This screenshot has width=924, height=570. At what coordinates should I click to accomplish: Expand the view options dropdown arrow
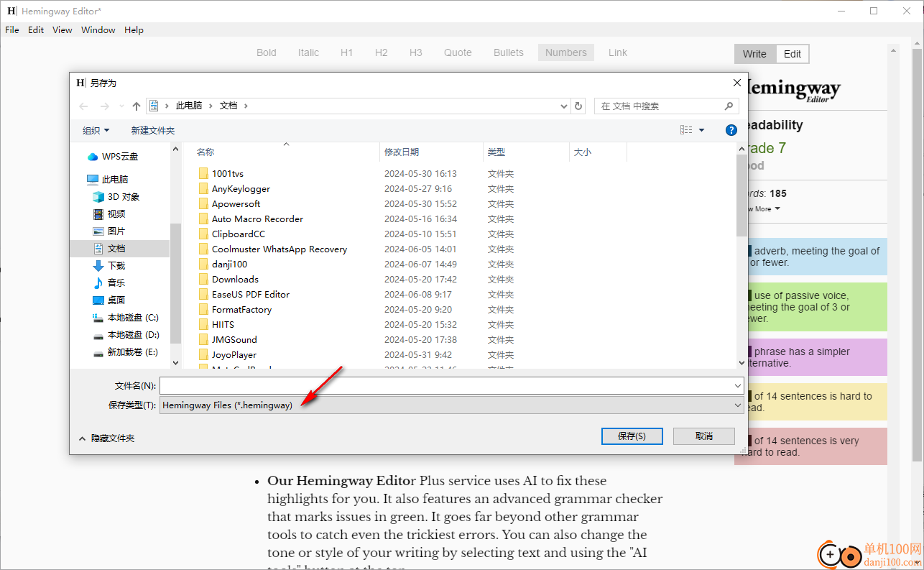(x=702, y=130)
